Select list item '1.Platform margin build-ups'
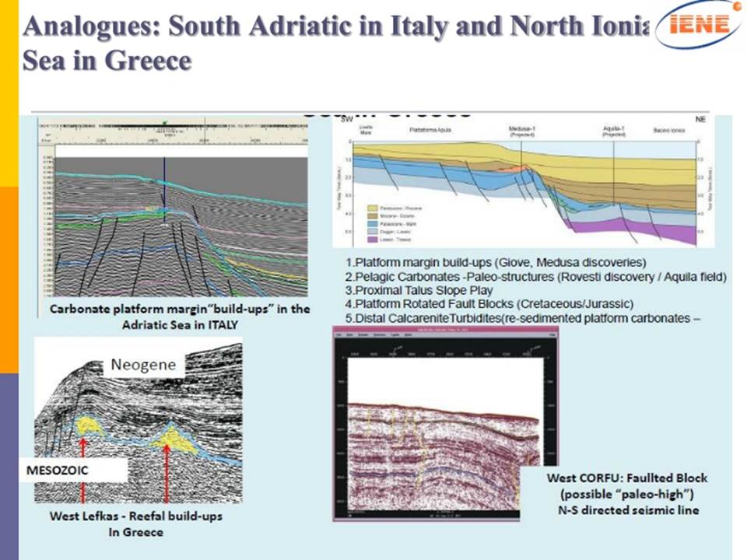This screenshot has width=747, height=560. click(496, 262)
